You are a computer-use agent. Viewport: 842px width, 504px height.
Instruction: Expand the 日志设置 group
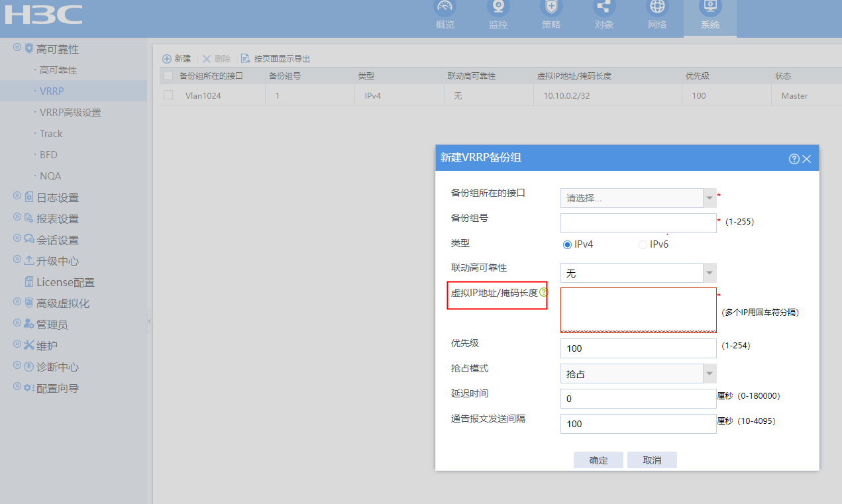pyautogui.click(x=17, y=197)
